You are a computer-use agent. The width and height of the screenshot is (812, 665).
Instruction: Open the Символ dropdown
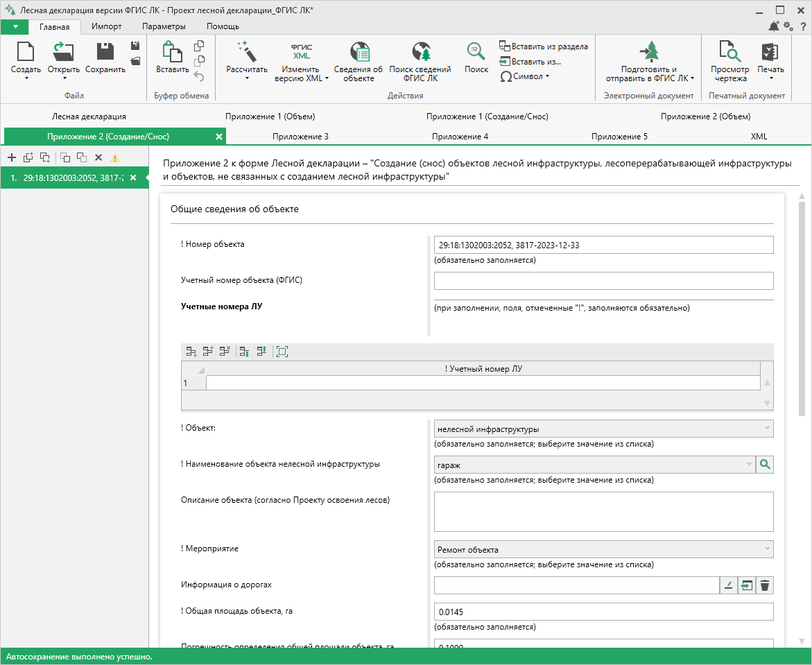[525, 76]
